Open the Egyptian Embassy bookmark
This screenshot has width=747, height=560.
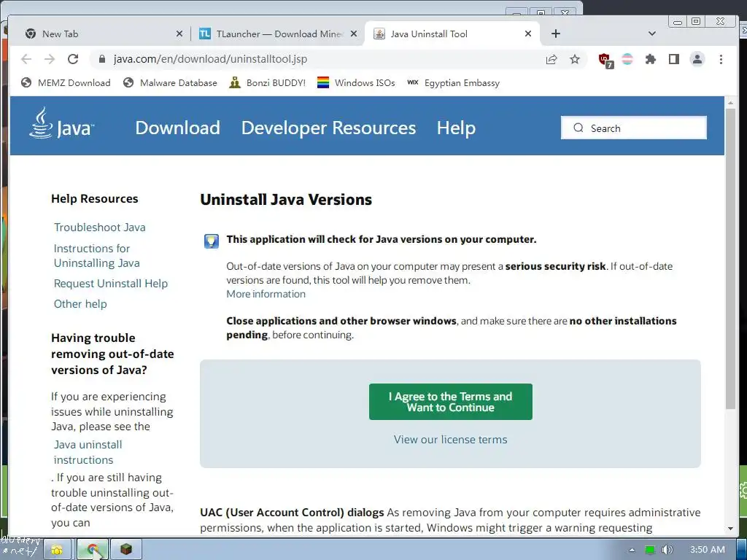453,83
